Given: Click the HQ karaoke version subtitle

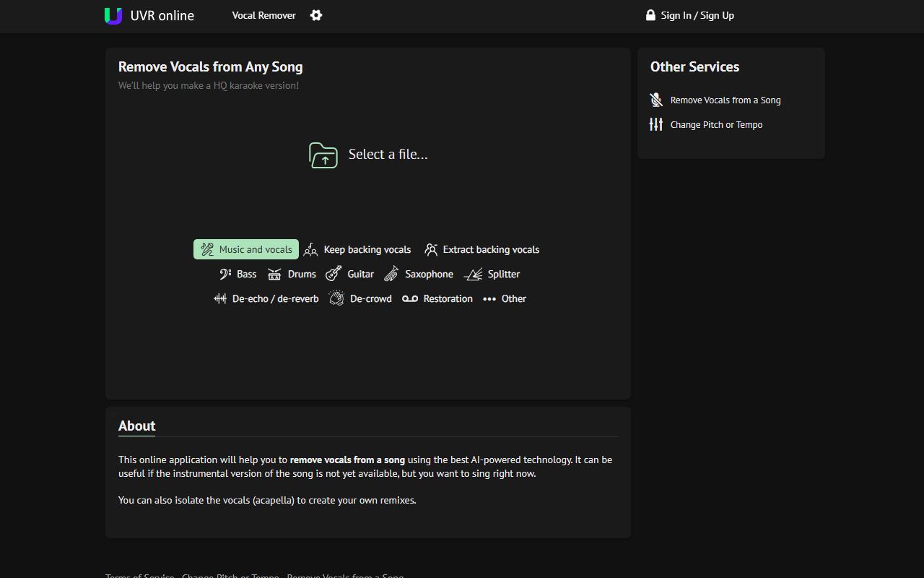Looking at the screenshot, I should (x=209, y=85).
